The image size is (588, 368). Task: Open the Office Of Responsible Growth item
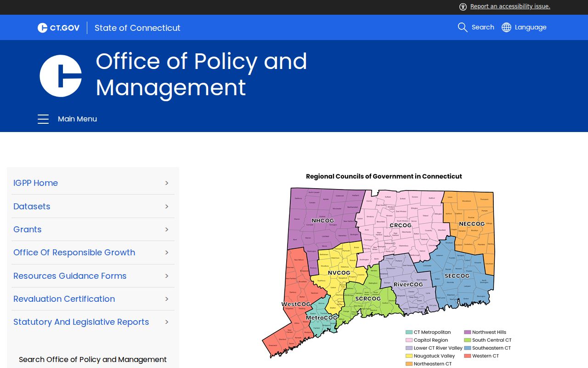click(74, 253)
